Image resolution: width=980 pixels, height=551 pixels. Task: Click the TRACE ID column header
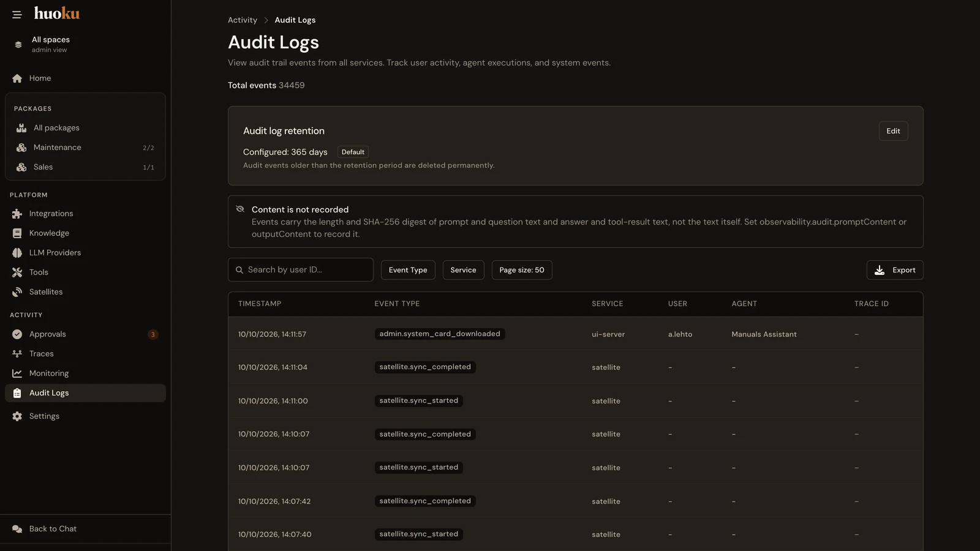(x=871, y=304)
